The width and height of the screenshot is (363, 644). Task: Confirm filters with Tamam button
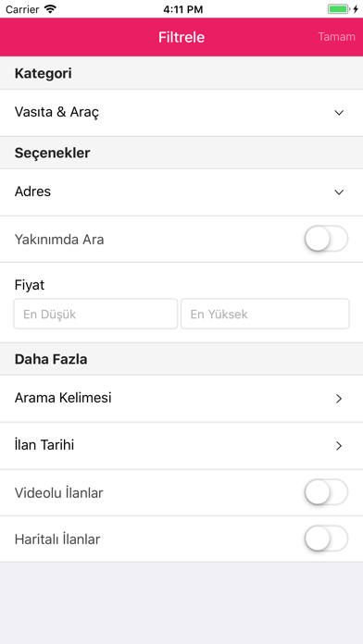(336, 37)
